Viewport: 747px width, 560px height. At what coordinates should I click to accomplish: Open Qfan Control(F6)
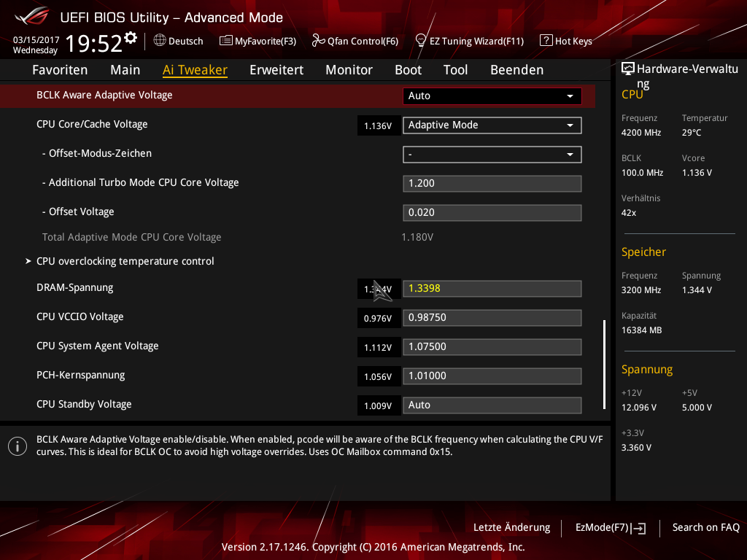pyautogui.click(x=355, y=41)
